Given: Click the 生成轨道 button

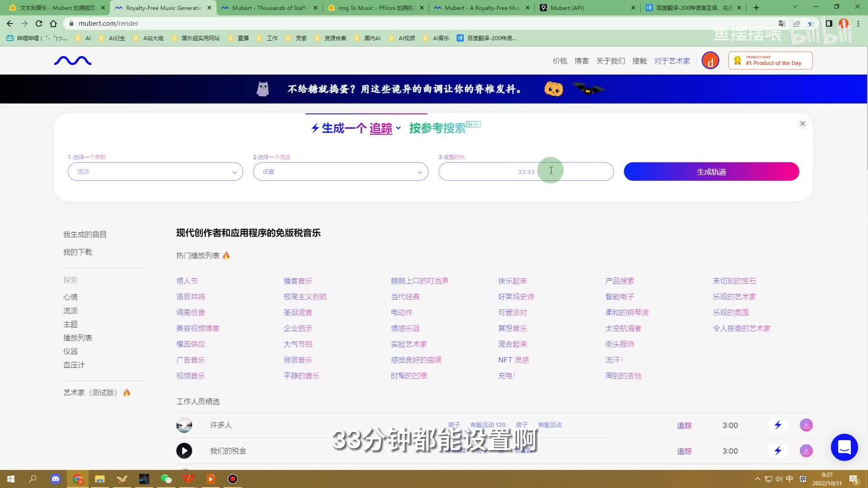Looking at the screenshot, I should 711,172.
